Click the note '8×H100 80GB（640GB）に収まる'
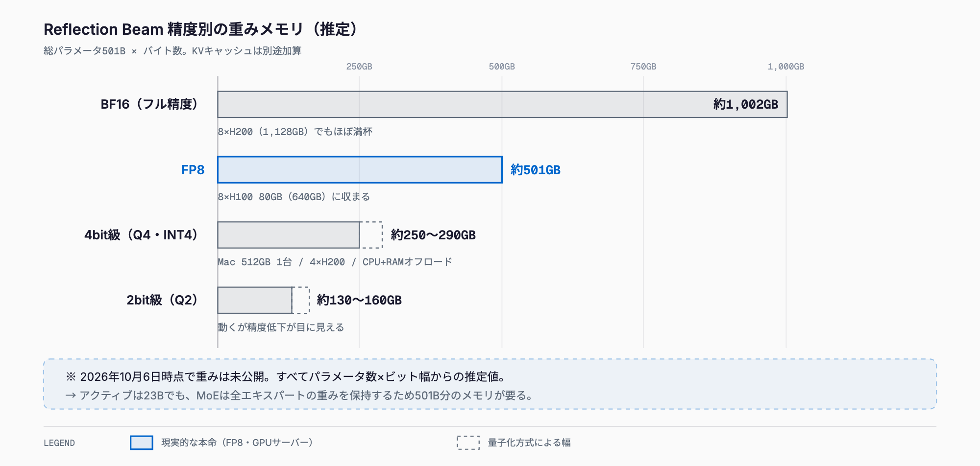The height and width of the screenshot is (466, 980). 294,197
